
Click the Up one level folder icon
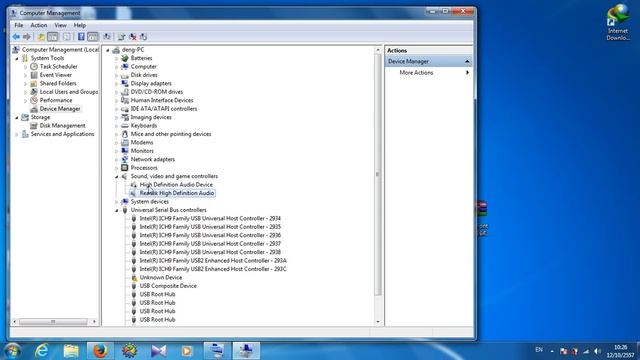pos(41,37)
